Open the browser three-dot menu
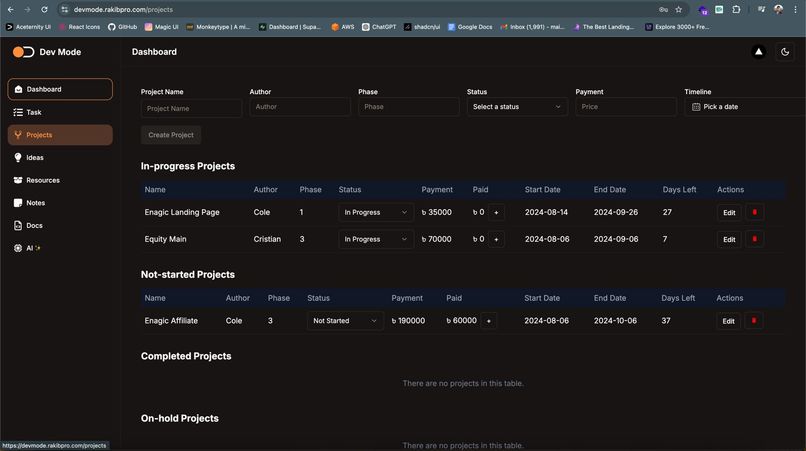The height and width of the screenshot is (451, 806). coord(795,9)
